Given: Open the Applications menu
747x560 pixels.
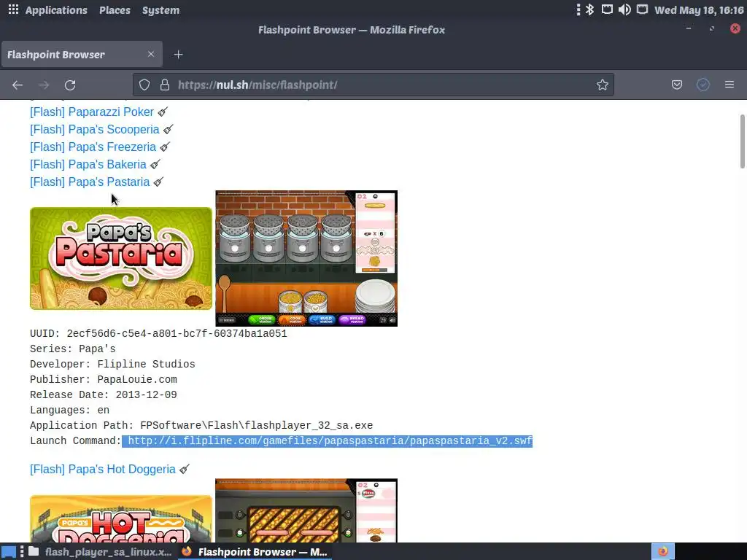Looking at the screenshot, I should [56, 10].
